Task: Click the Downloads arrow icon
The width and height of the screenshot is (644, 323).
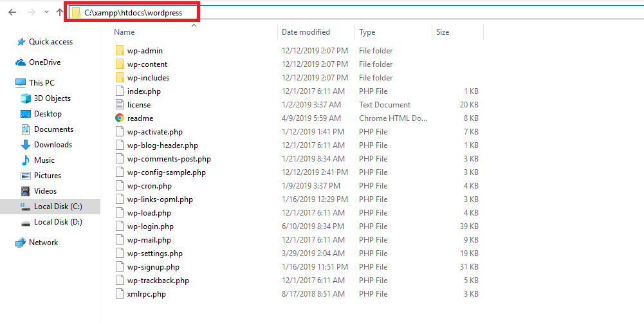Action: pos(26,145)
